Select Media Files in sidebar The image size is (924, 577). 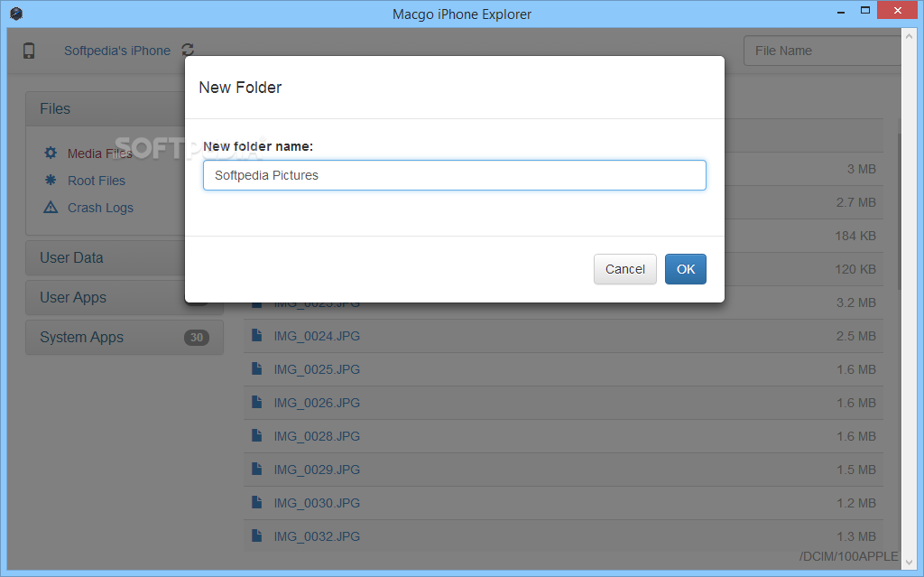(x=99, y=154)
